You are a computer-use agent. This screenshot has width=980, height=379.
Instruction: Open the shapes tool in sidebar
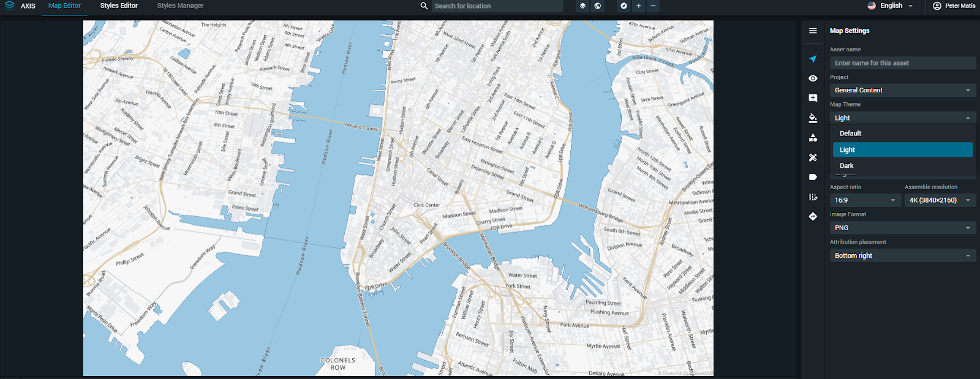[813, 138]
